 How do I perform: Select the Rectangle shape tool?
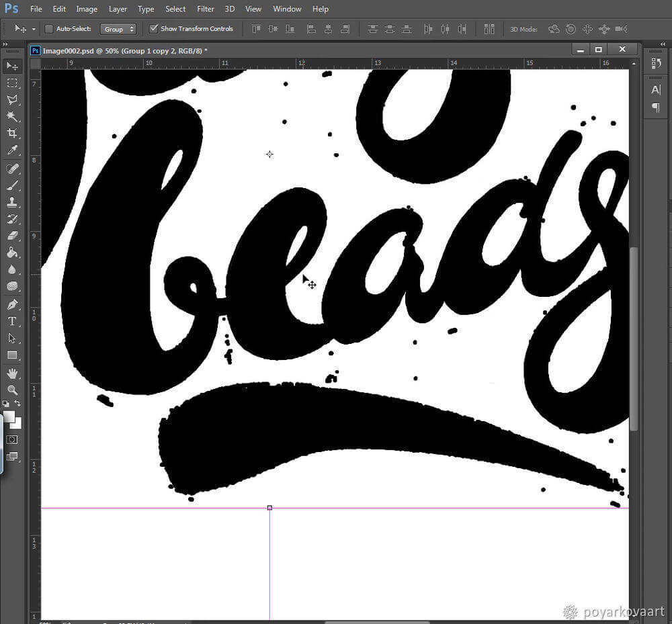point(12,355)
